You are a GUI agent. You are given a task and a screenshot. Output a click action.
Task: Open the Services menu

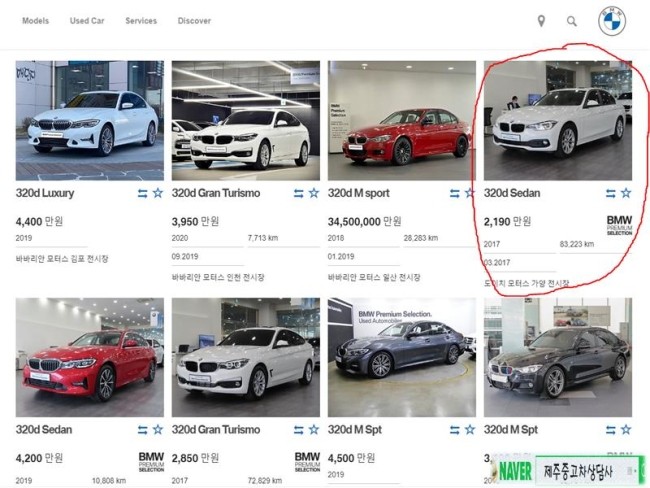click(141, 21)
